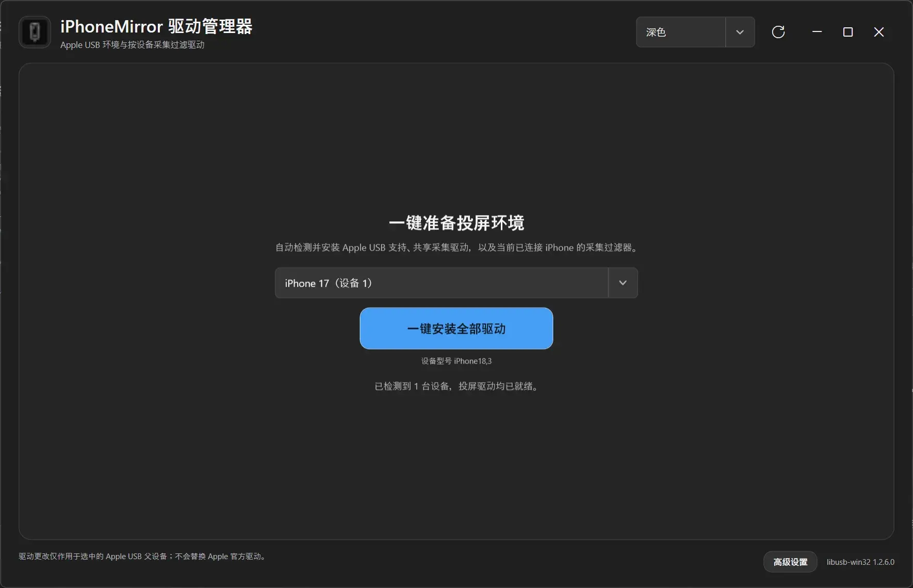
Task: Click the 已检测到 1 台设备 status message
Action: [x=456, y=386]
